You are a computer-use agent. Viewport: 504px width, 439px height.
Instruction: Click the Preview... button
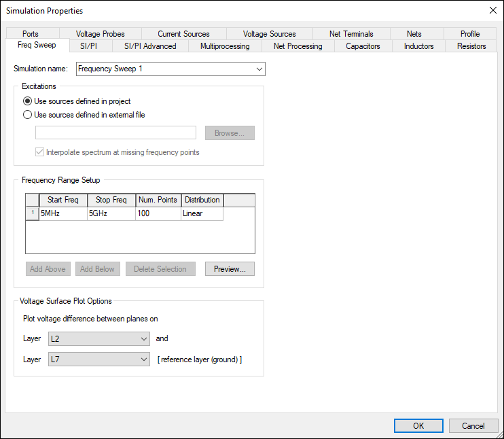230,269
